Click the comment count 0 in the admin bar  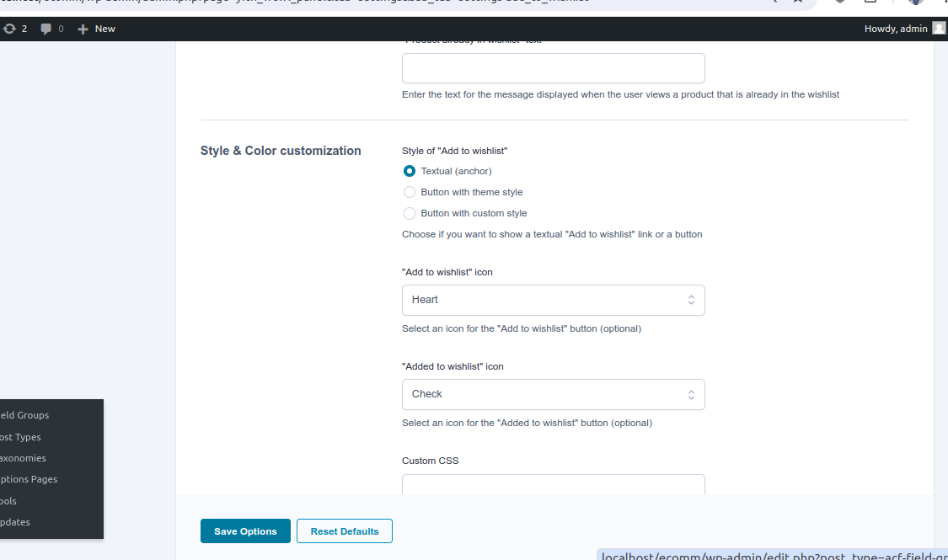point(61,29)
